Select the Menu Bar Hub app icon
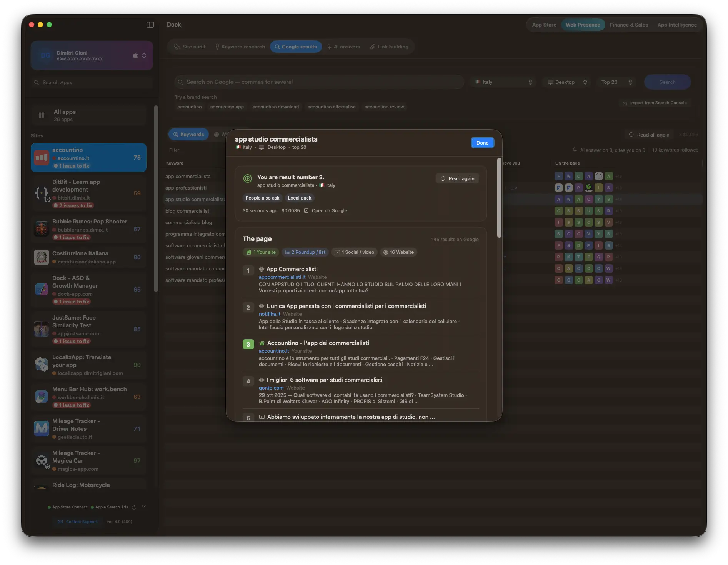 pyautogui.click(x=42, y=397)
